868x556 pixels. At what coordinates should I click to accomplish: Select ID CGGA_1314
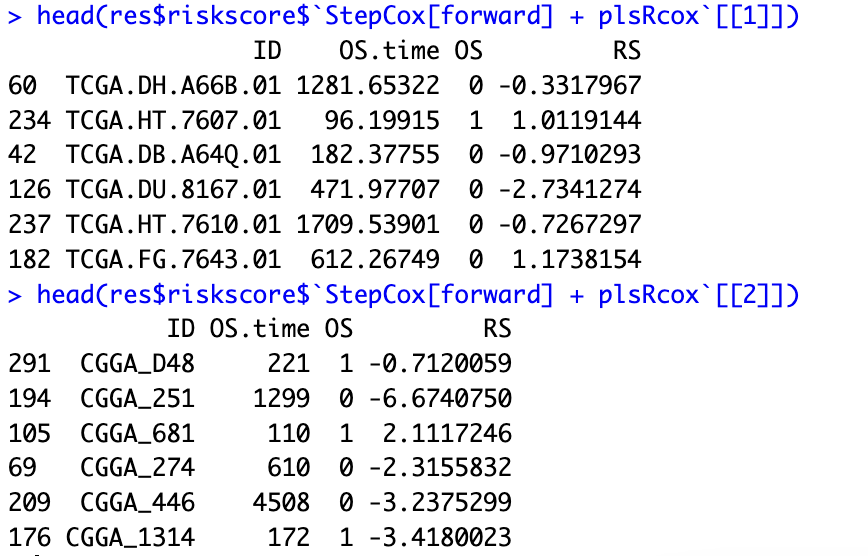130,538
